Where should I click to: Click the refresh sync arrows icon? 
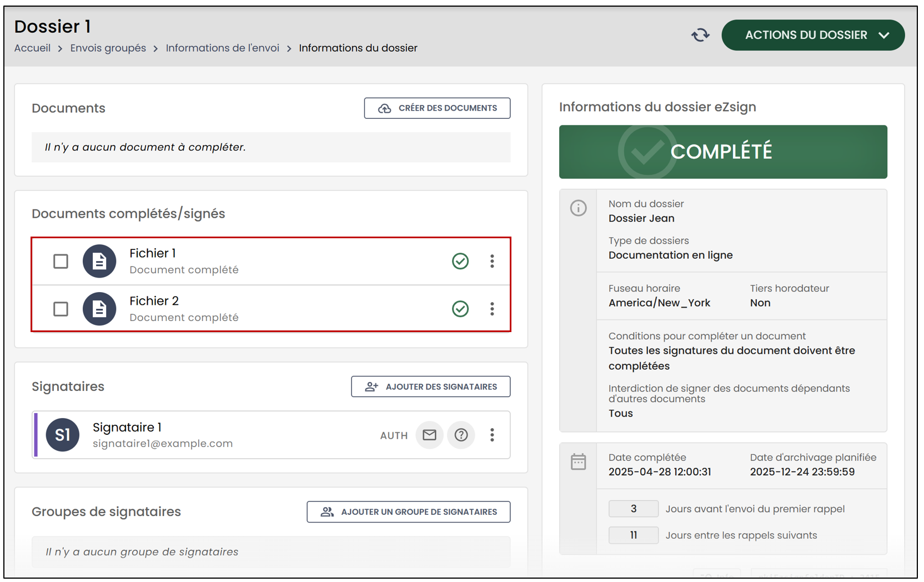pyautogui.click(x=700, y=35)
